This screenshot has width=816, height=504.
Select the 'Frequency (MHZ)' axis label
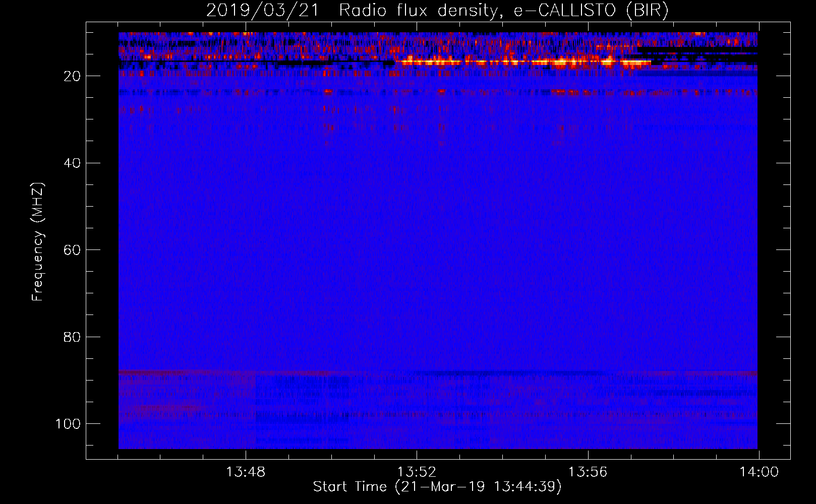(37, 242)
